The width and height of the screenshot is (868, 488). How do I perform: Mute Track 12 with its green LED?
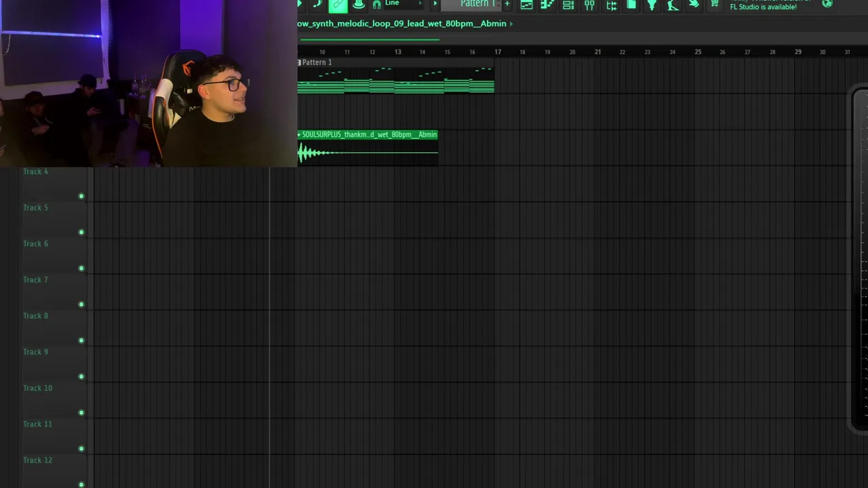(x=81, y=484)
